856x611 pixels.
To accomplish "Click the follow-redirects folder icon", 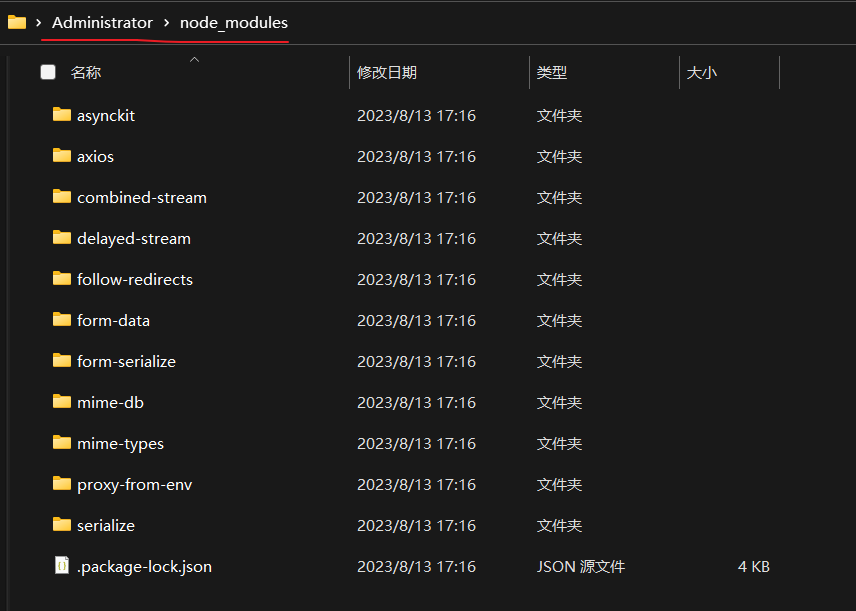I will (62, 278).
